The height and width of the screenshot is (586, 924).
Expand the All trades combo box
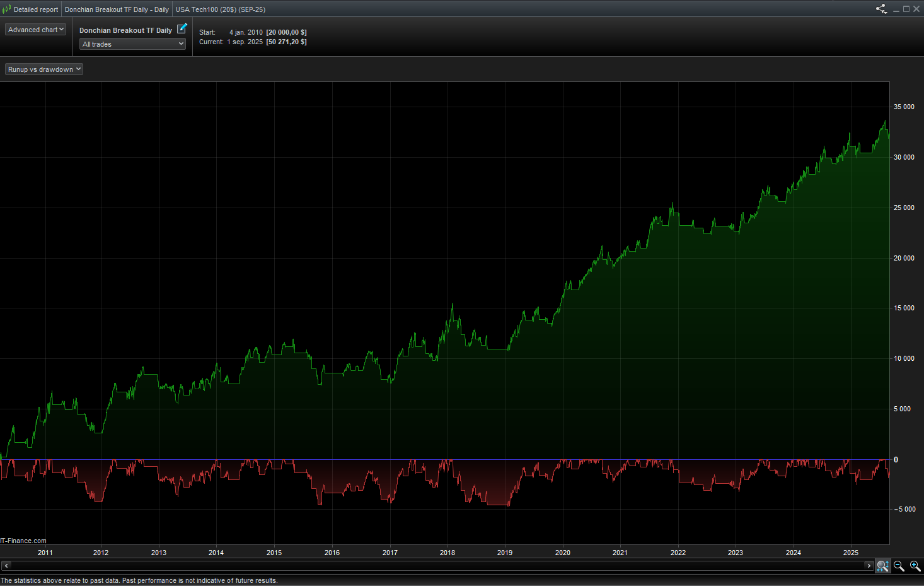(x=132, y=44)
